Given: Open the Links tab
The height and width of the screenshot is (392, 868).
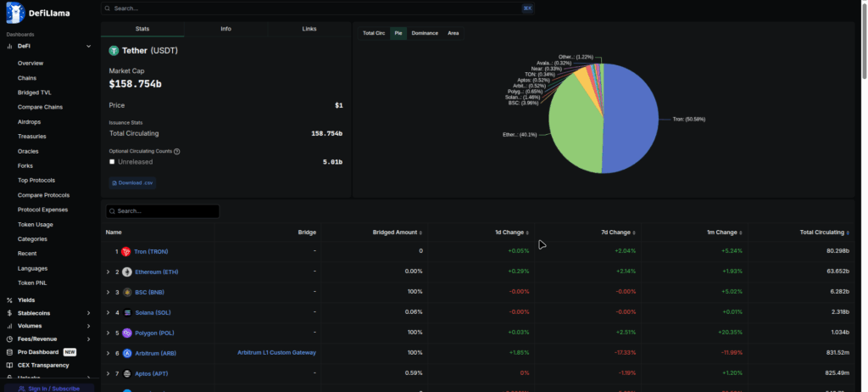Looking at the screenshot, I should click(309, 29).
